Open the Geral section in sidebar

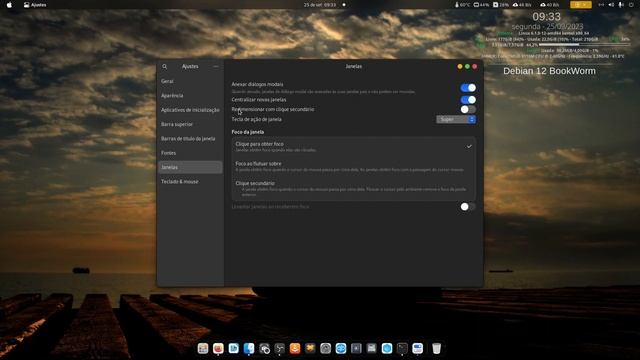190,81
